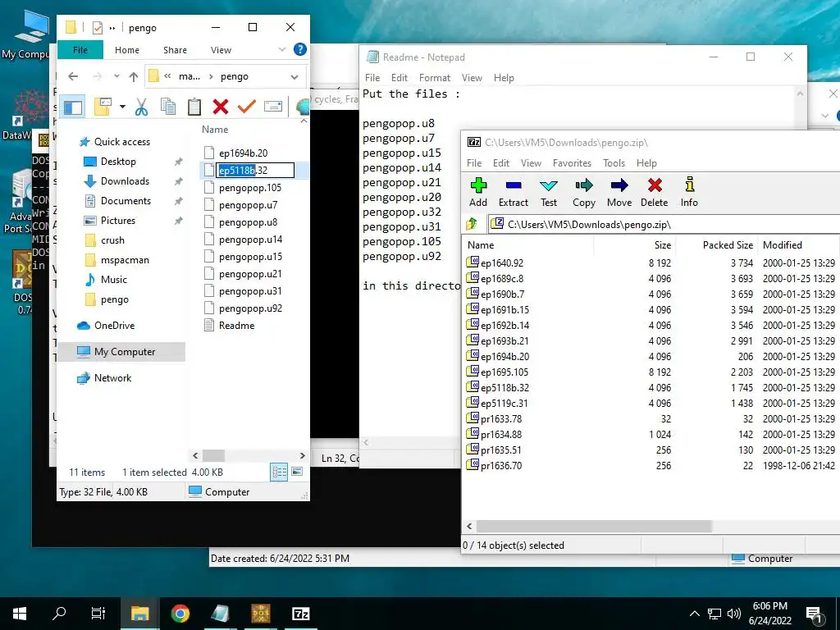The image size is (840, 630).
Task: Click the orange checkmark Properties icon in Explorer
Action: pyautogui.click(x=246, y=107)
